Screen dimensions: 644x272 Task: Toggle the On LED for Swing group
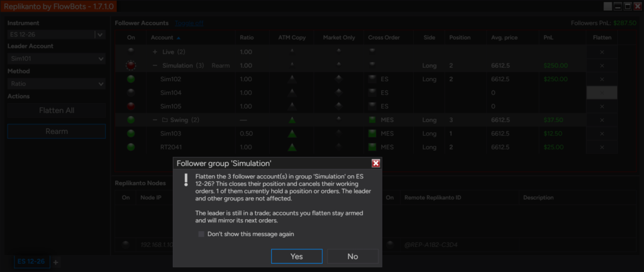(131, 120)
